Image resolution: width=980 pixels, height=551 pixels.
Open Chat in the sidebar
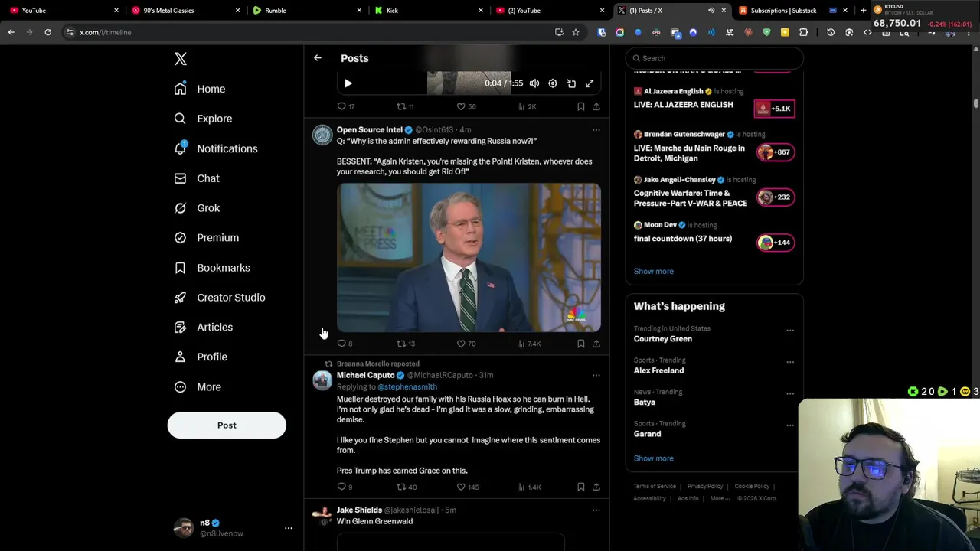point(197,178)
